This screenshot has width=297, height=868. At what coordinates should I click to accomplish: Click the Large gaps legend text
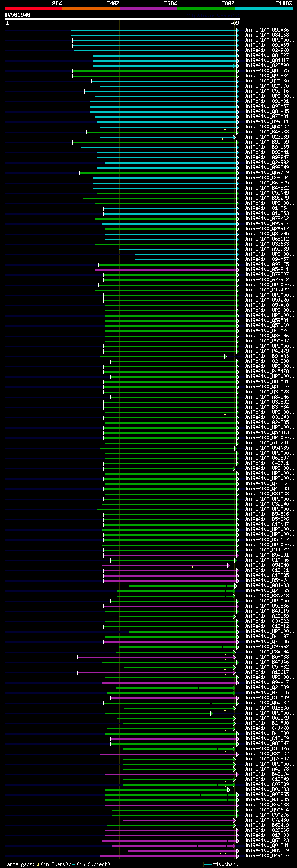[x=57, y=864]
